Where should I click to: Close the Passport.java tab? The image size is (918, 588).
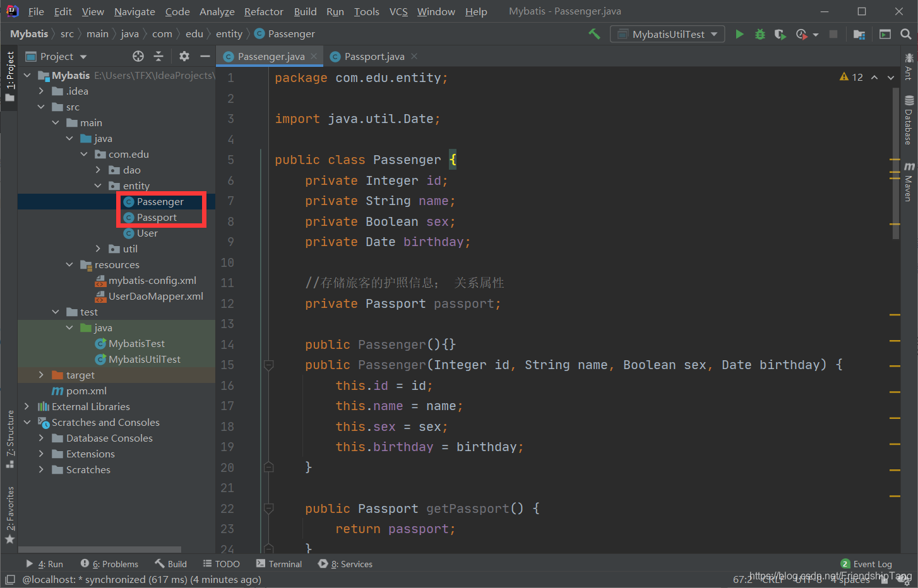[414, 56]
